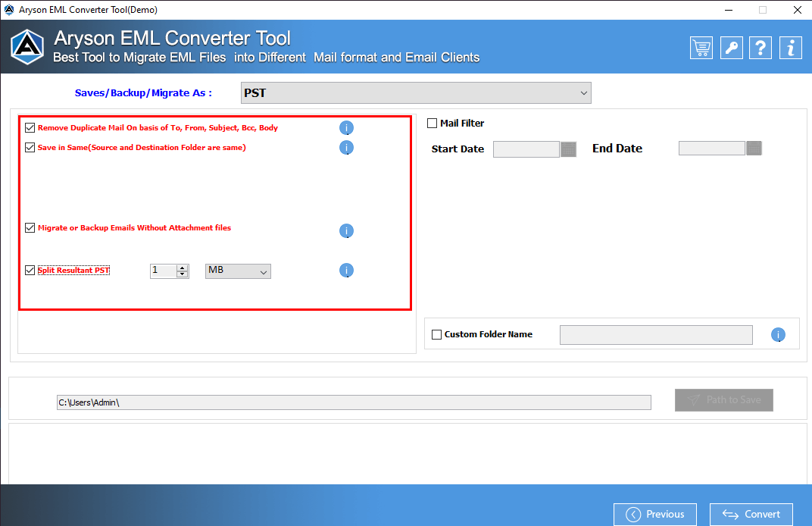Click the Aryson logo in header

tap(27, 47)
